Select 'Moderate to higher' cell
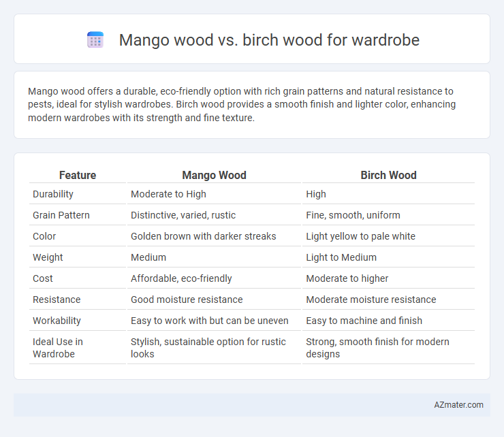This screenshot has height=437, width=504. [347, 278]
